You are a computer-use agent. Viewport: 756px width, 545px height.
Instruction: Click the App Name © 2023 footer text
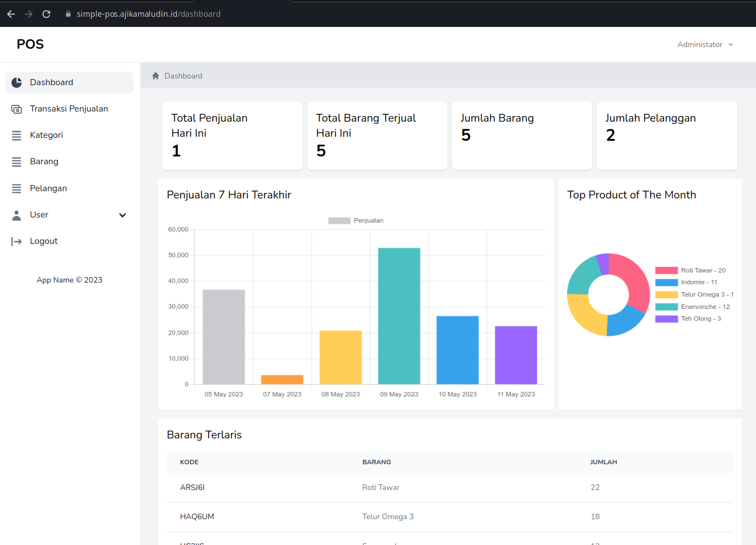coord(70,280)
